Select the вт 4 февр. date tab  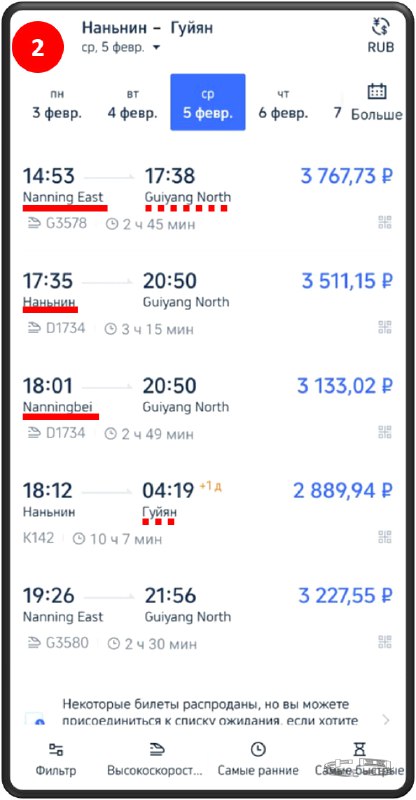[x=132, y=105]
